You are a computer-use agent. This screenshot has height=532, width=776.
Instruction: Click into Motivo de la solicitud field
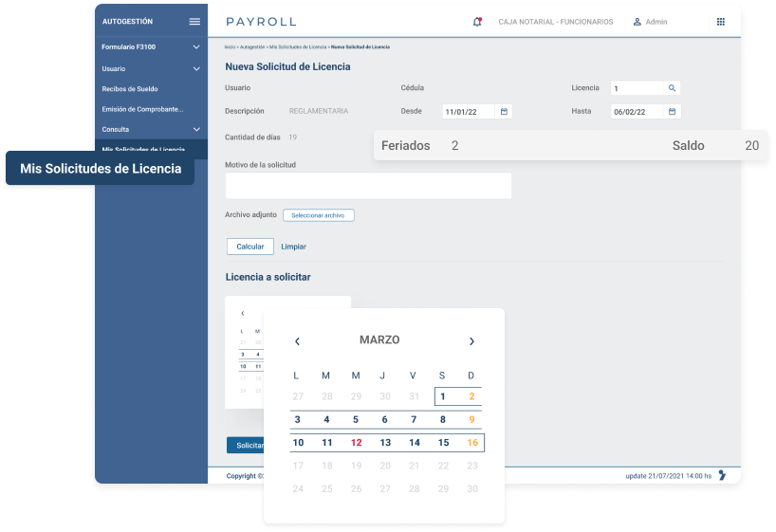(368, 186)
